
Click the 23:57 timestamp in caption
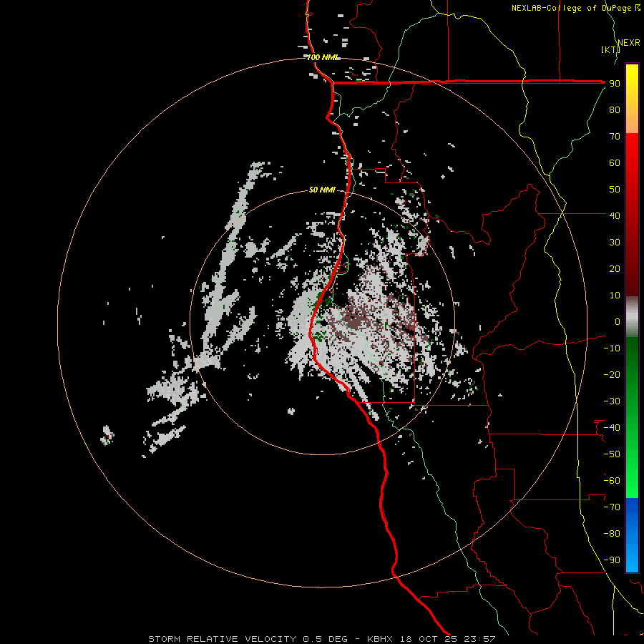(479, 639)
